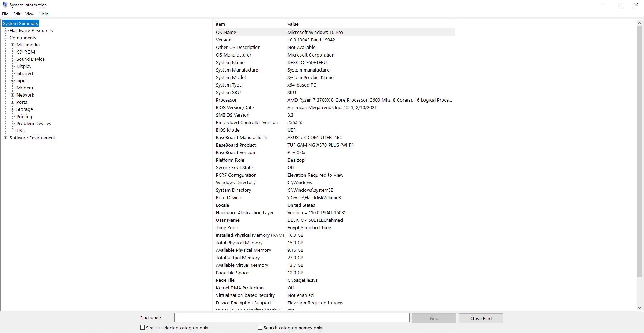Click the ASUSTeK COMPUTER INC. value
Viewport: 644px width, 333px height.
315,138
